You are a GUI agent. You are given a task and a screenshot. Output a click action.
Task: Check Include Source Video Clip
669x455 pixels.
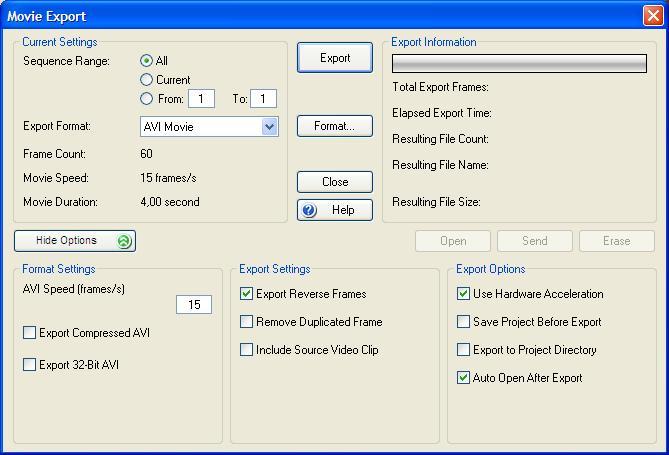pos(246,350)
